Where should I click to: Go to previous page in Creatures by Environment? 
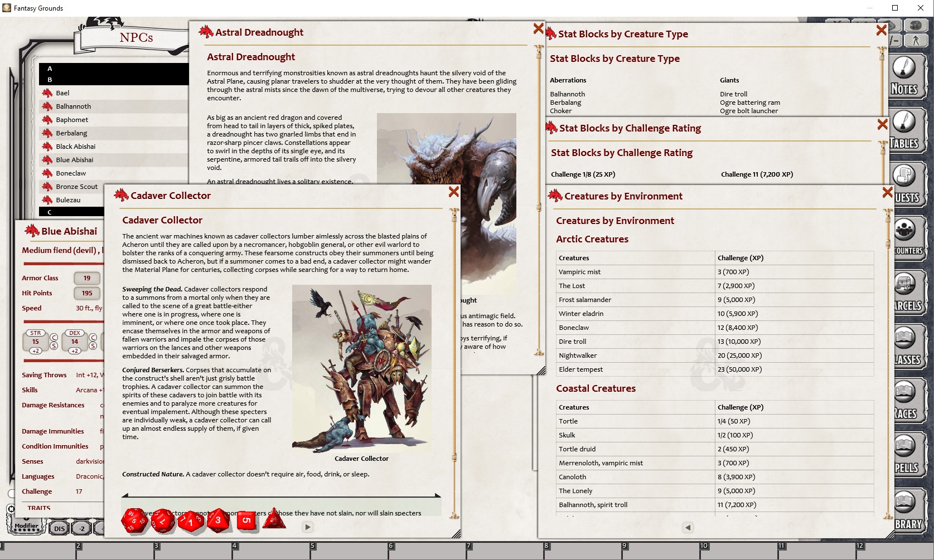pos(688,527)
